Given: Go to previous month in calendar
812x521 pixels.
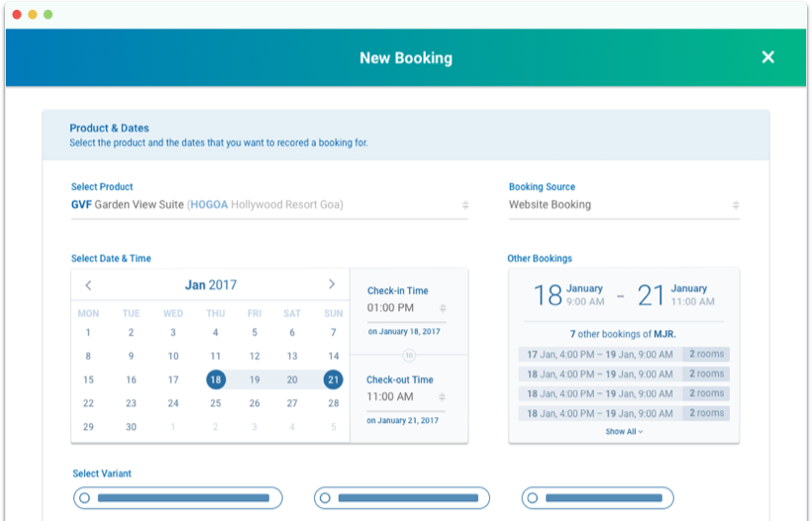Looking at the screenshot, I should pos(88,285).
